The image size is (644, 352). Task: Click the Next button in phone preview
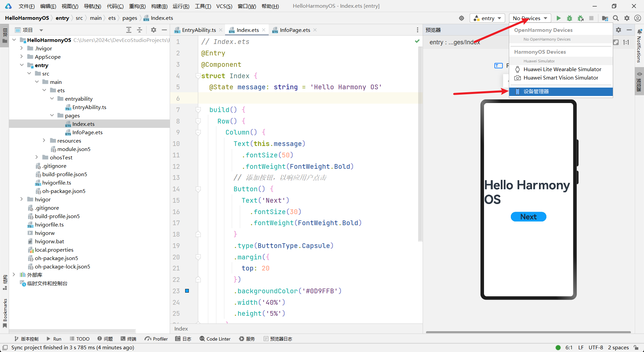tap(528, 217)
